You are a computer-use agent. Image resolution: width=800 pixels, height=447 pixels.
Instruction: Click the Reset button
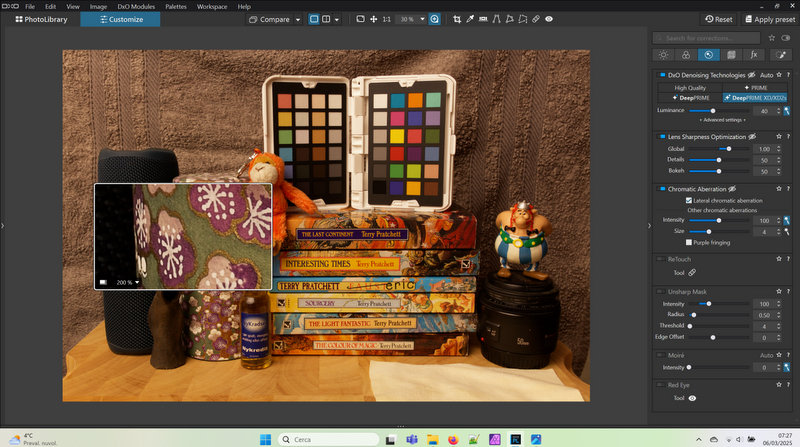tap(719, 19)
